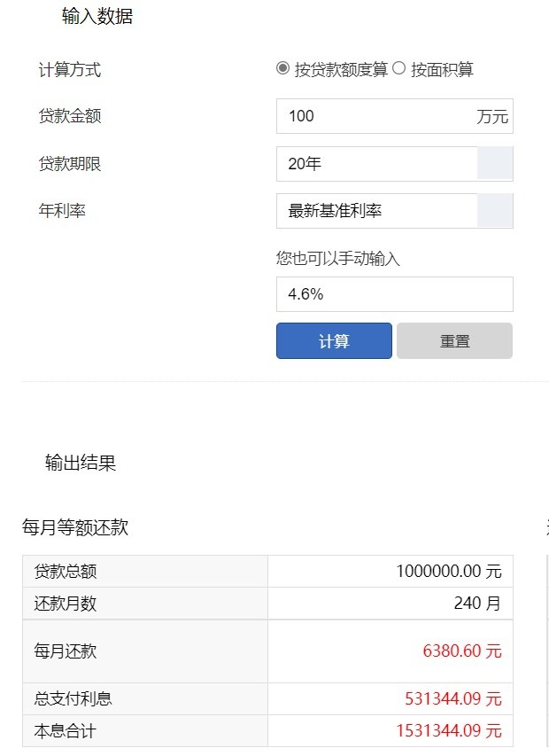This screenshot has width=549, height=756.
Task: Open the 年利率 dropdown showing 最新基准利率
Action: tap(394, 211)
